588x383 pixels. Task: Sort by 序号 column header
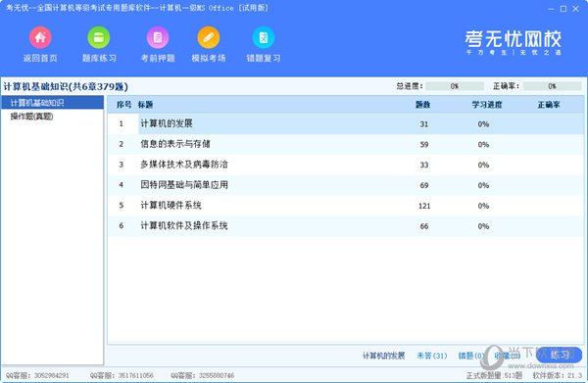click(123, 105)
